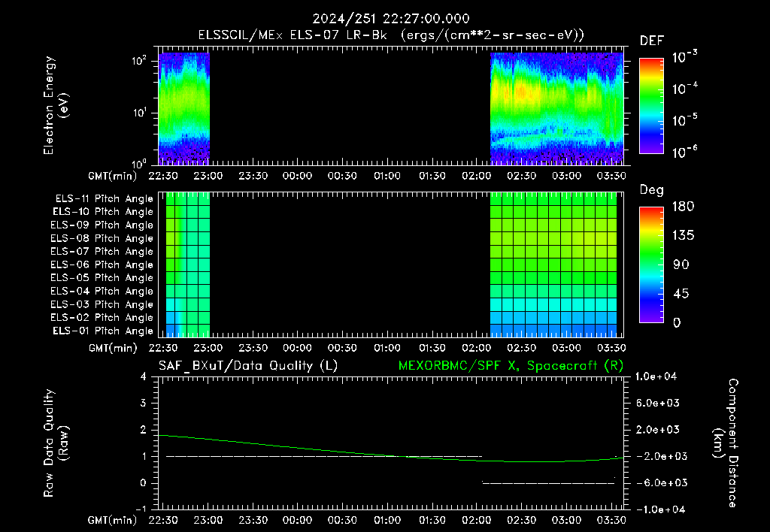This screenshot has height=532, width=770.
Task: Click the 00:00 time label under pitch angle panel
Action: 298,348
